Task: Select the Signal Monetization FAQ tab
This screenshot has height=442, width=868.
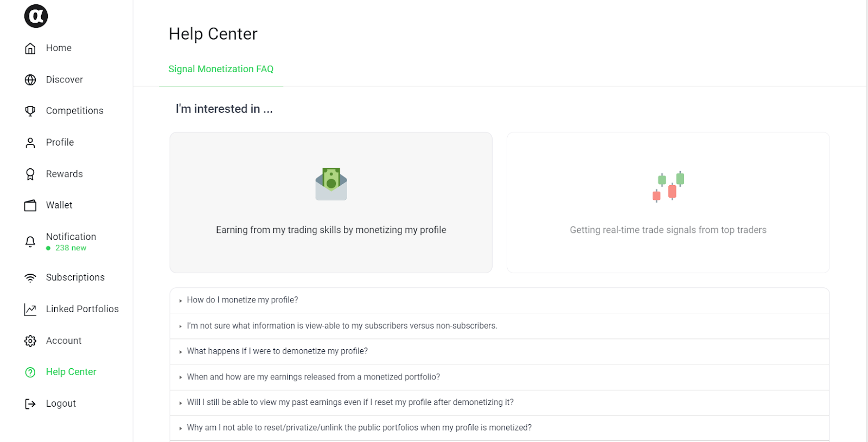Action: point(221,70)
